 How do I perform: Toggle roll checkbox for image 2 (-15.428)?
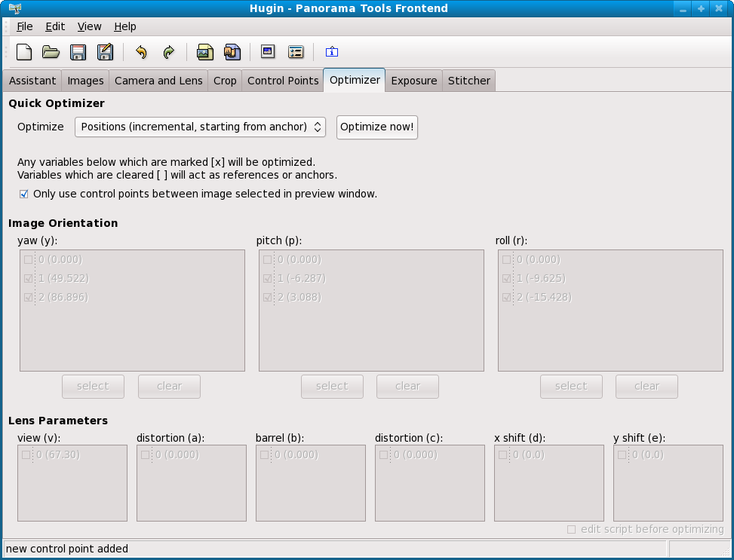(507, 298)
